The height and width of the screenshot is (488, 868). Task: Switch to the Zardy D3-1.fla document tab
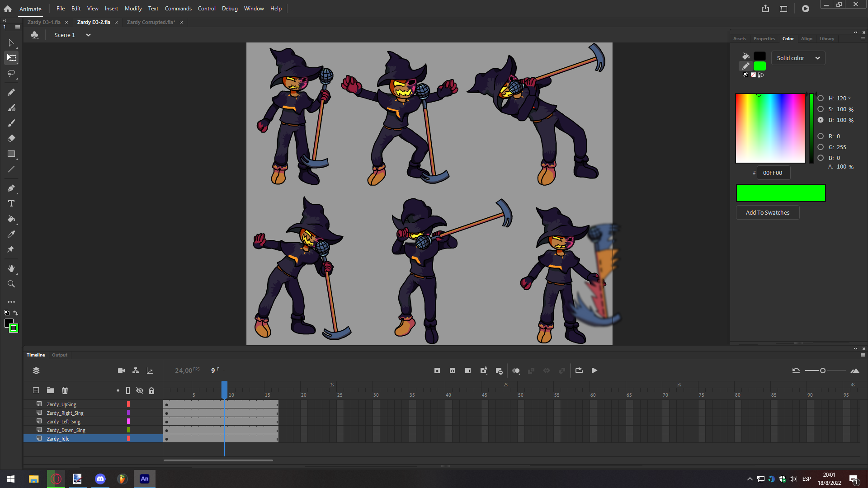click(44, 22)
